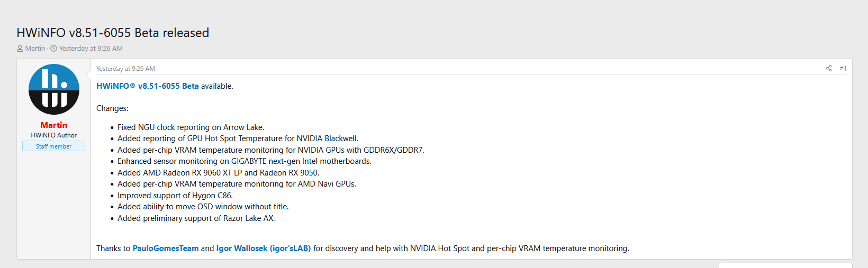
Task: Click the Fixed NGU clock reporting bullet
Action: pyautogui.click(x=191, y=127)
